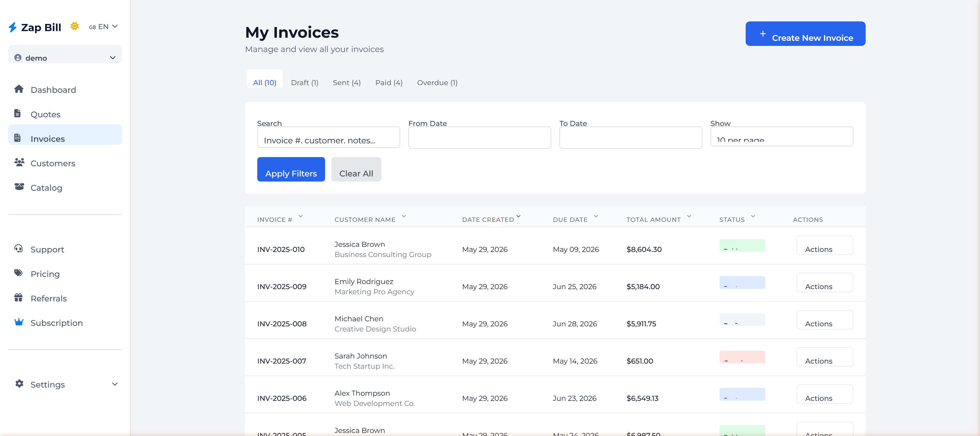The image size is (980, 436).
Task: Click green status badge of INV-2025-010
Action: pyautogui.click(x=742, y=245)
